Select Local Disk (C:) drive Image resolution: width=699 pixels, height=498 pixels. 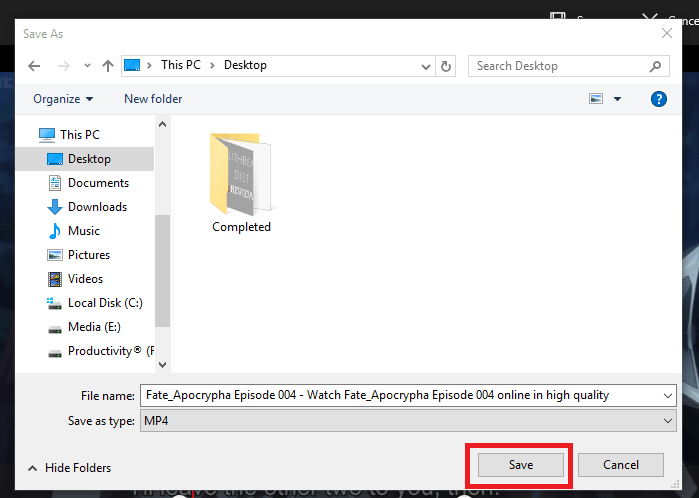point(105,303)
